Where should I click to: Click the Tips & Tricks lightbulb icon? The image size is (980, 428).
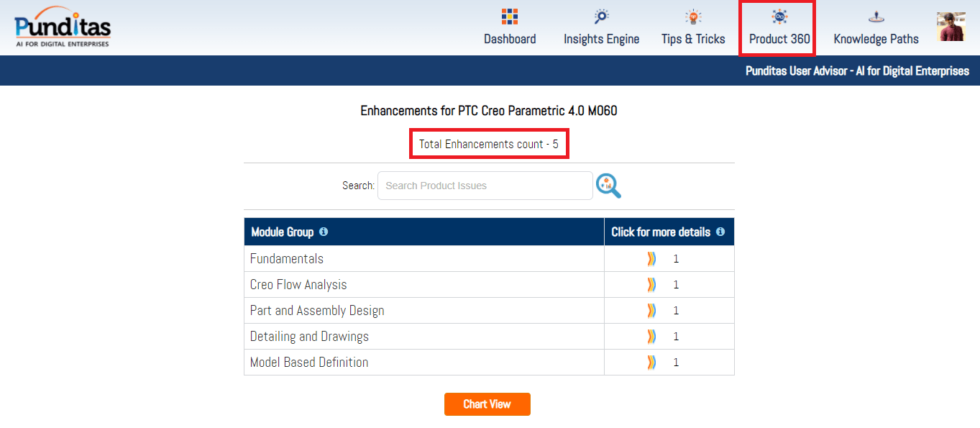(693, 17)
